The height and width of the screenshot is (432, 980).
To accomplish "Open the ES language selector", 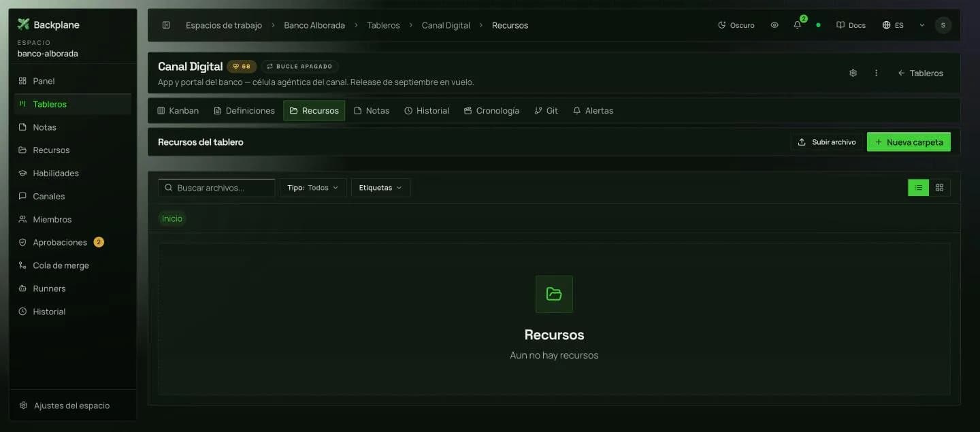I will (893, 25).
